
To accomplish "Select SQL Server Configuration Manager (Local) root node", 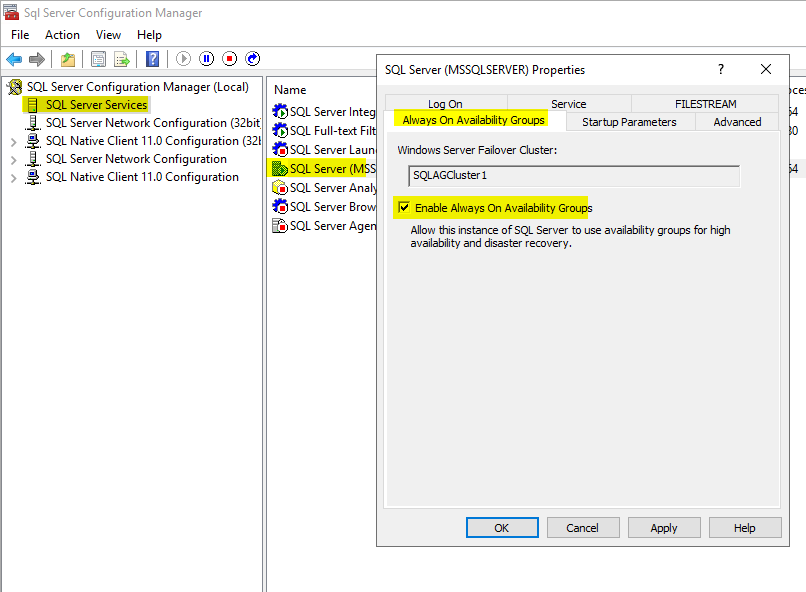I will (137, 87).
